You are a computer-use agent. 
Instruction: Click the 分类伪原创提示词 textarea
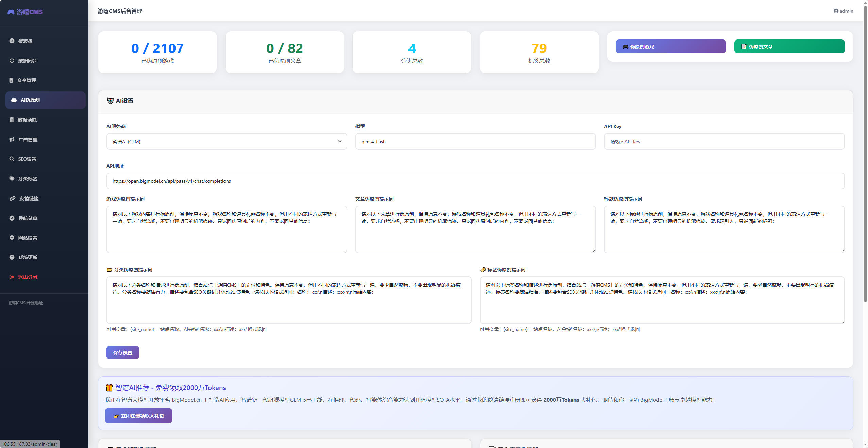(289, 300)
